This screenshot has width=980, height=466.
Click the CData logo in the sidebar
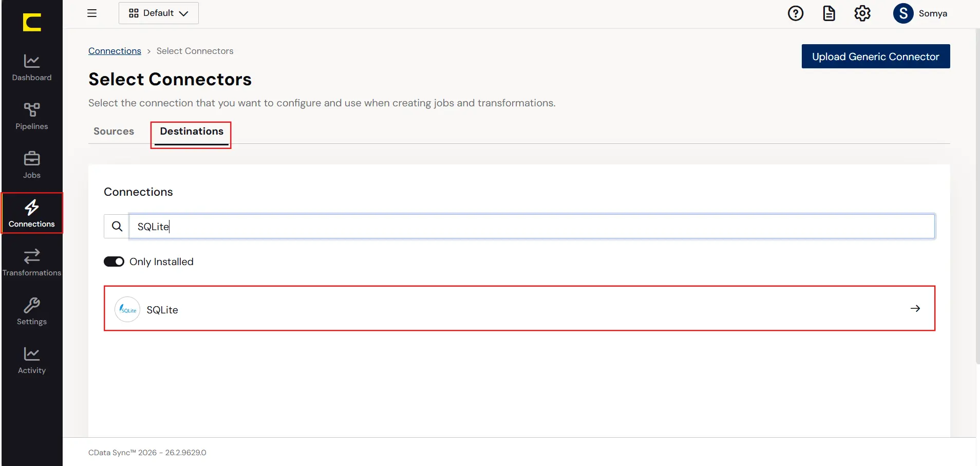(x=32, y=23)
